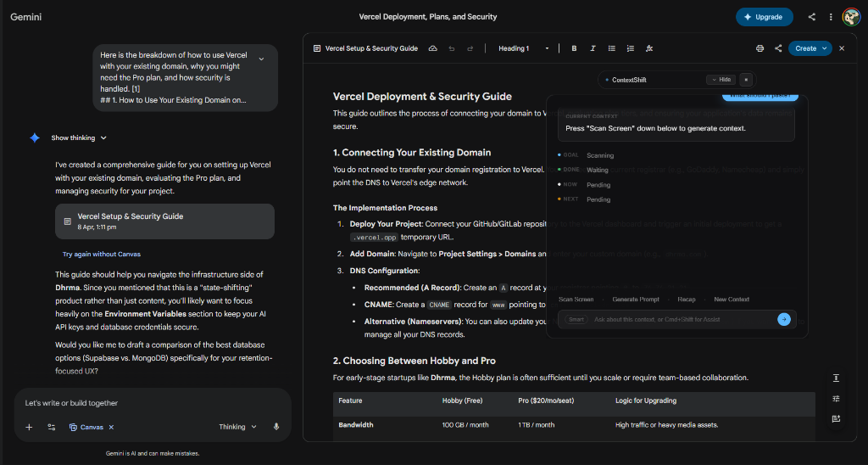
Task: Open the three-dot more options menu
Action: [x=831, y=17]
